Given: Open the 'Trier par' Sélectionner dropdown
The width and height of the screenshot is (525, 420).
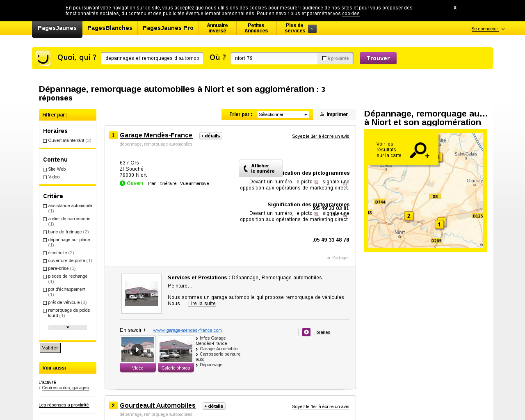Looking at the screenshot, I should (x=283, y=115).
